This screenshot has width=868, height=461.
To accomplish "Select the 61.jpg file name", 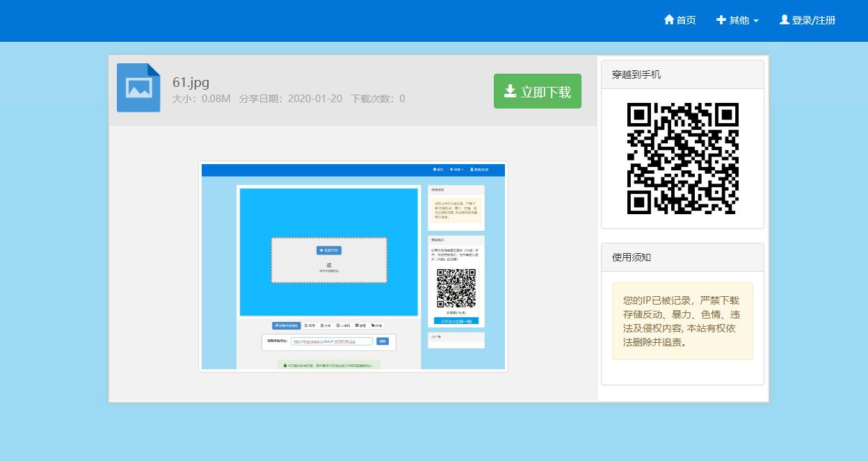I will pos(191,82).
